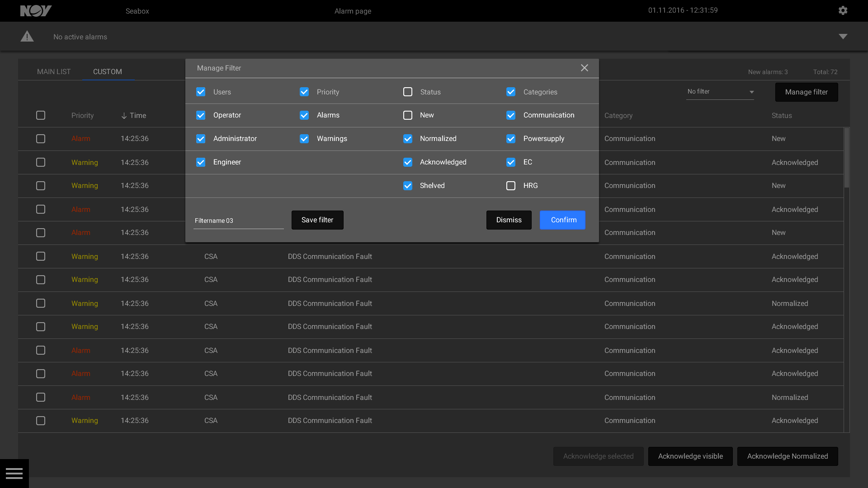
Task: Check the New status checkbox
Action: [408, 115]
